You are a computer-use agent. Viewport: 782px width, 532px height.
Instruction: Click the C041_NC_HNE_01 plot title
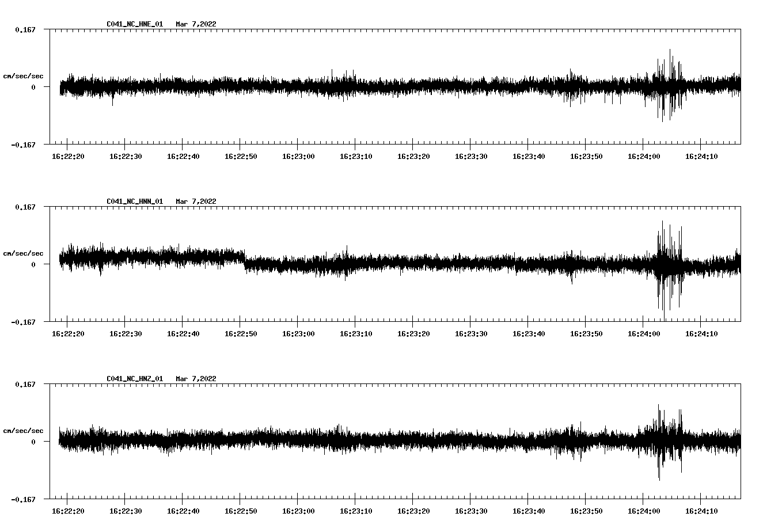tap(135, 24)
